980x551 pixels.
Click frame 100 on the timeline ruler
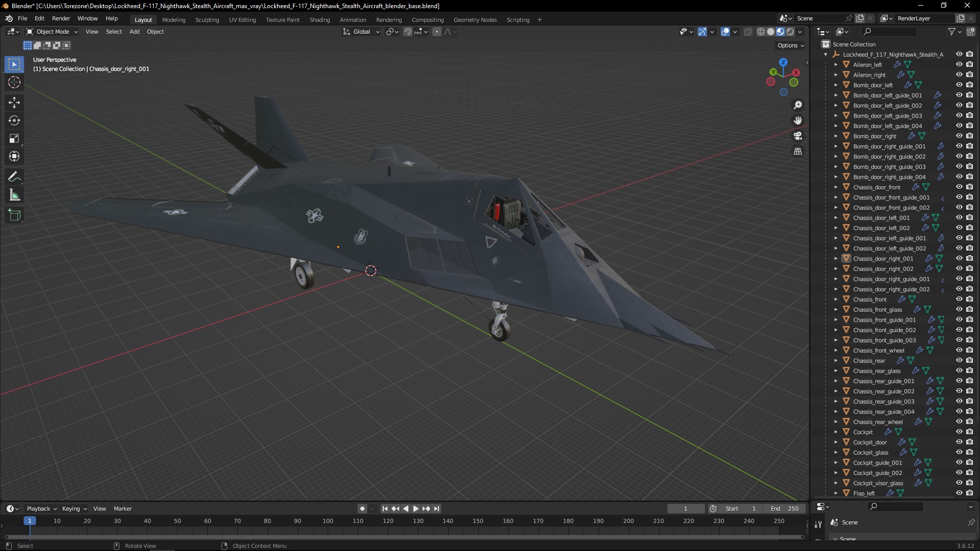click(328, 521)
